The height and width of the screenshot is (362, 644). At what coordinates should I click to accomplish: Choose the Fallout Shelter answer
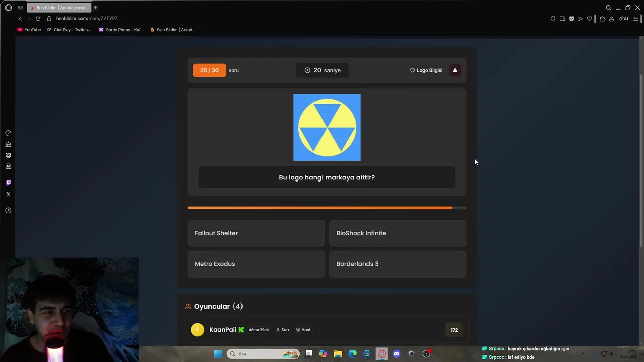pos(256,233)
